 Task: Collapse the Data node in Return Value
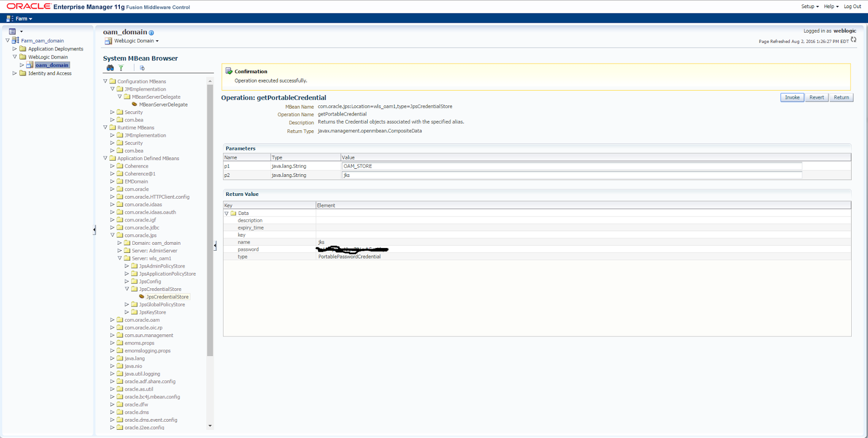coord(227,213)
